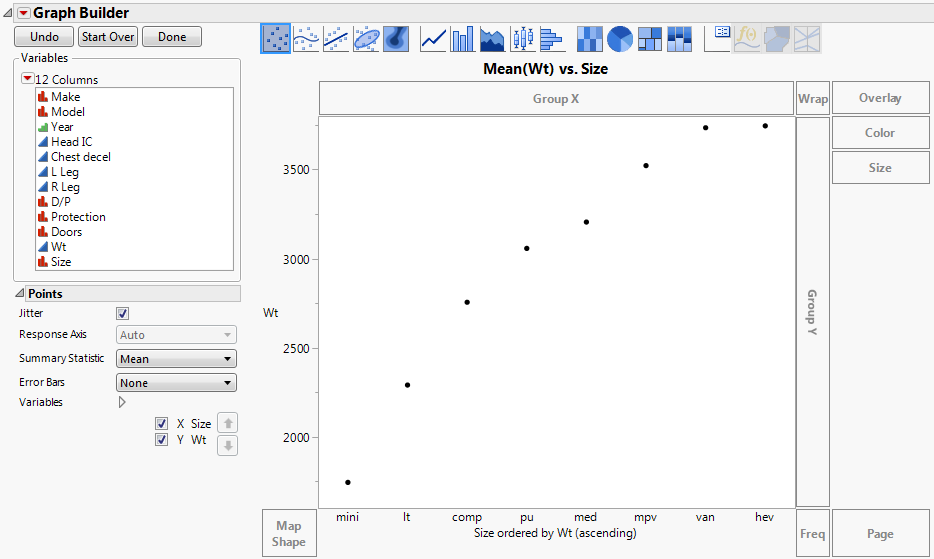The height and width of the screenshot is (559, 934).
Task: Toggle the Jitter checkbox
Action: [x=123, y=313]
